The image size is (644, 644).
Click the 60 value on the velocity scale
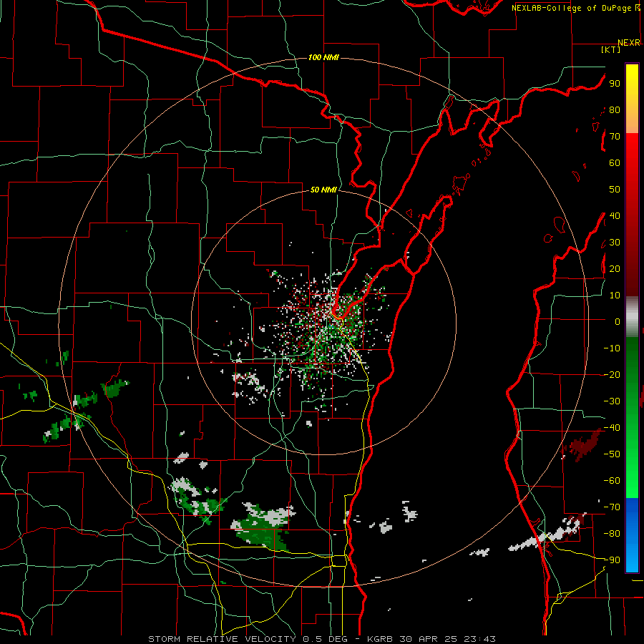point(615,162)
